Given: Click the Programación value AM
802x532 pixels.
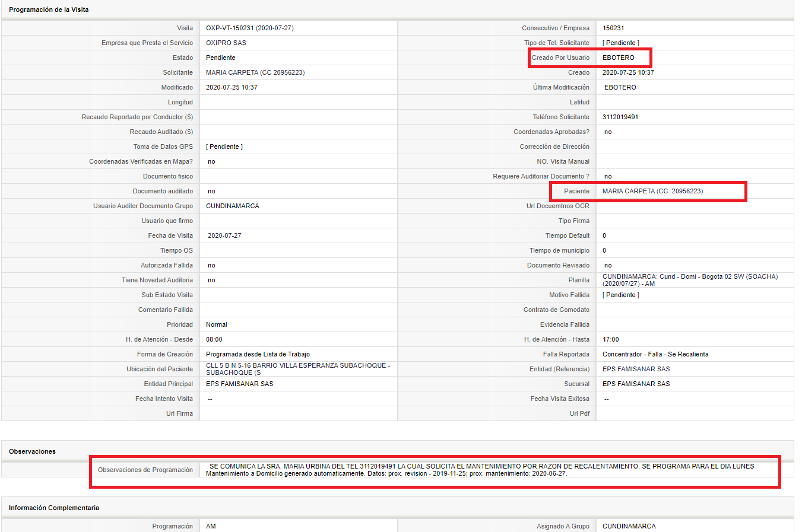Looking at the screenshot, I should tap(211, 526).
